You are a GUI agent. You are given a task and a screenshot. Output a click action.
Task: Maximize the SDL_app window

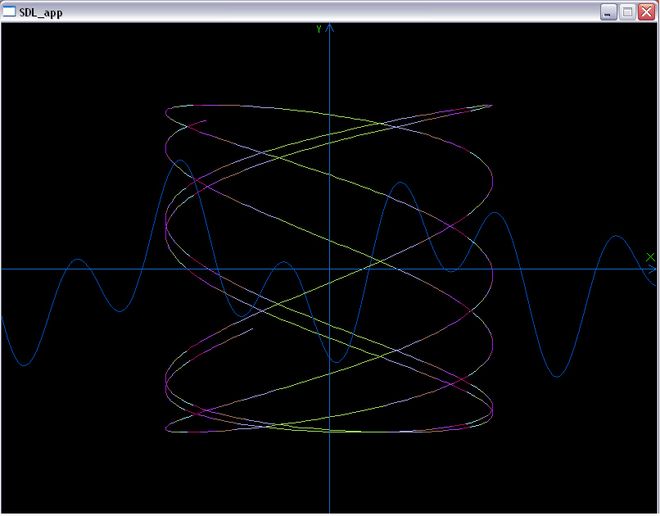(627, 12)
